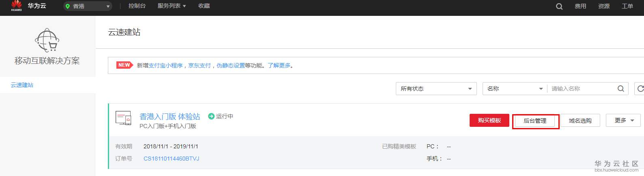Open the 支付宝小程序 link
The width and height of the screenshot is (644, 176).
(165, 65)
